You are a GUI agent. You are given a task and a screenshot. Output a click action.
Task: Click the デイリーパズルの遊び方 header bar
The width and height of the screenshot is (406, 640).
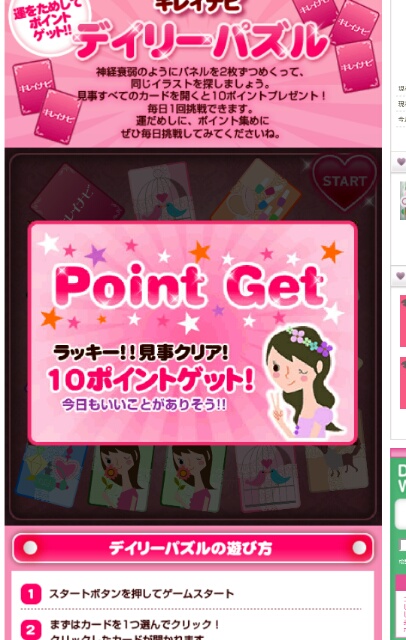[193, 548]
